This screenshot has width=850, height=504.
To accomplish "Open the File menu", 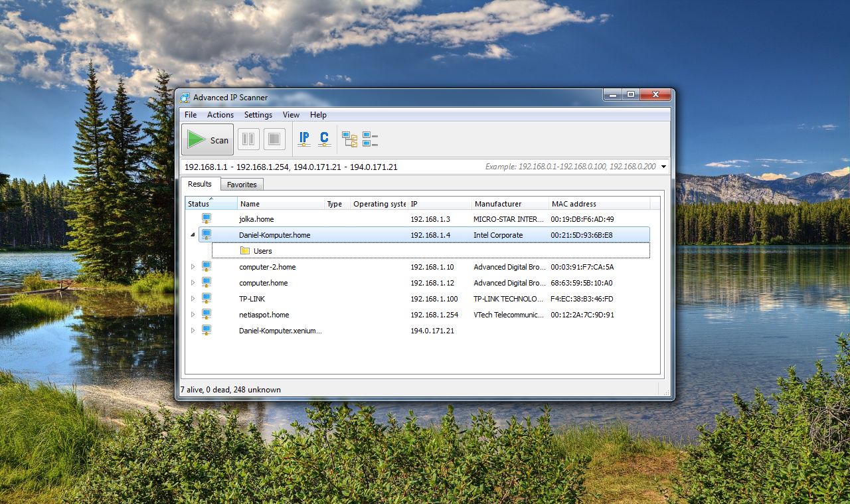I will pos(191,115).
